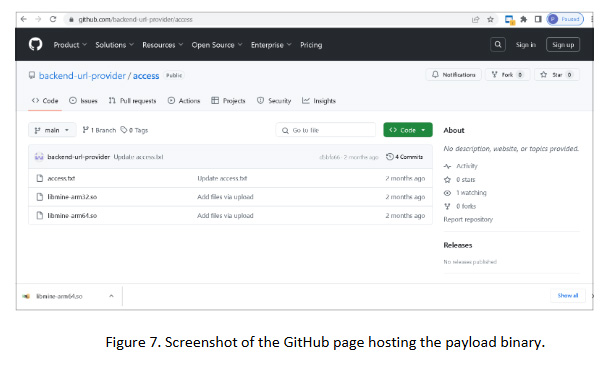
Task: Click the 0 stars link
Action: 466,179
